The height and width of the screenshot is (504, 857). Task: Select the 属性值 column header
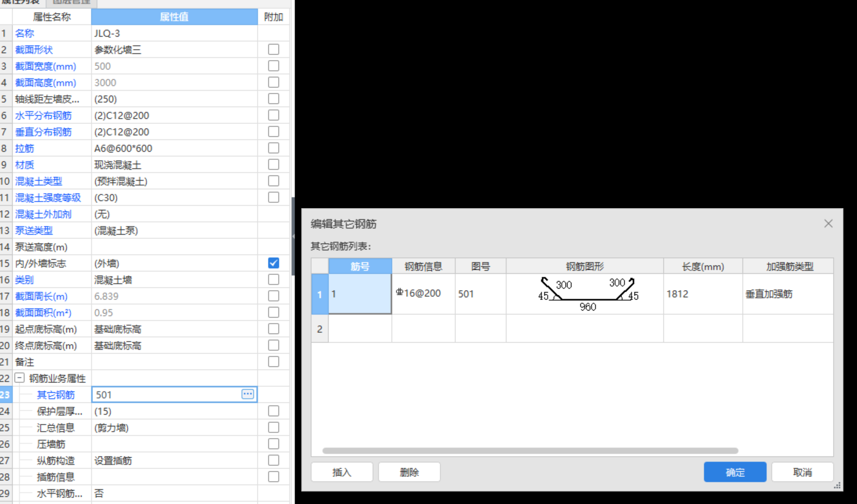[x=174, y=17]
